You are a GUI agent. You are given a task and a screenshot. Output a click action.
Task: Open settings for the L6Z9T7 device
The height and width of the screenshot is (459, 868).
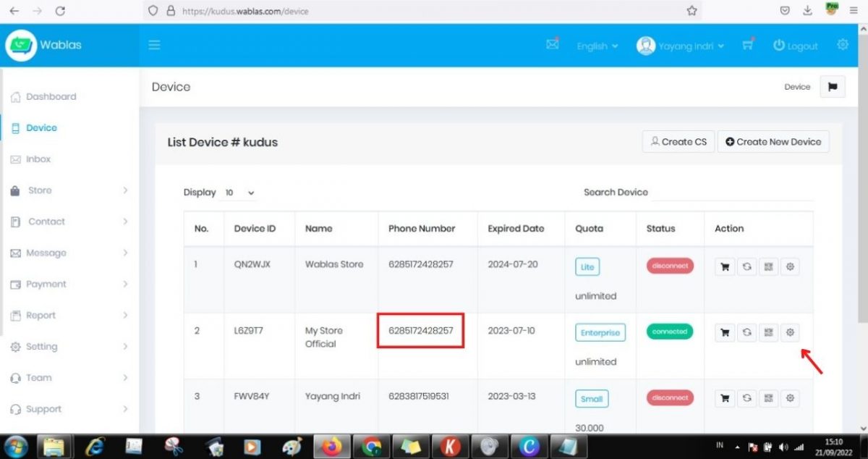[790, 332]
